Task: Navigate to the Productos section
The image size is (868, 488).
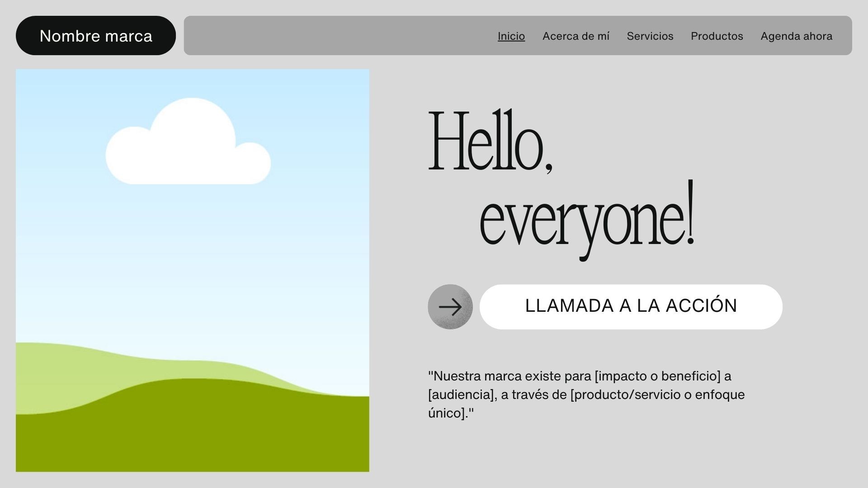Action: tap(717, 36)
